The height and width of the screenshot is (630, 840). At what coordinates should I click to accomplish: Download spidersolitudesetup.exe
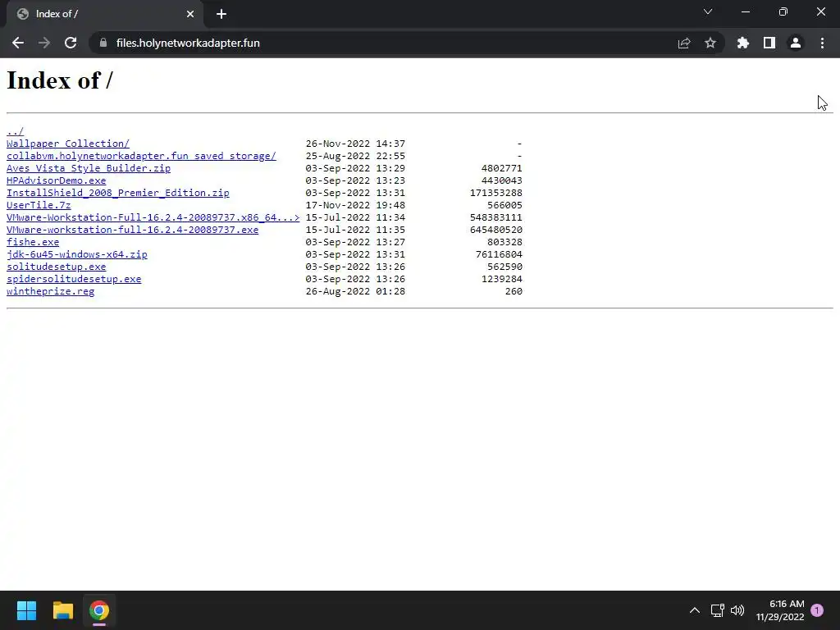74,279
